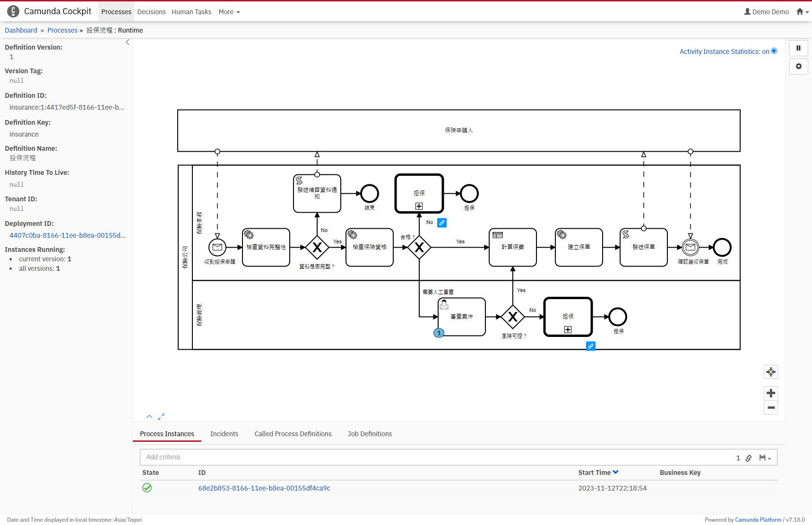812x525 pixels.
Task: Open link icon below lower 拒保 subprocess
Action: click(590, 346)
